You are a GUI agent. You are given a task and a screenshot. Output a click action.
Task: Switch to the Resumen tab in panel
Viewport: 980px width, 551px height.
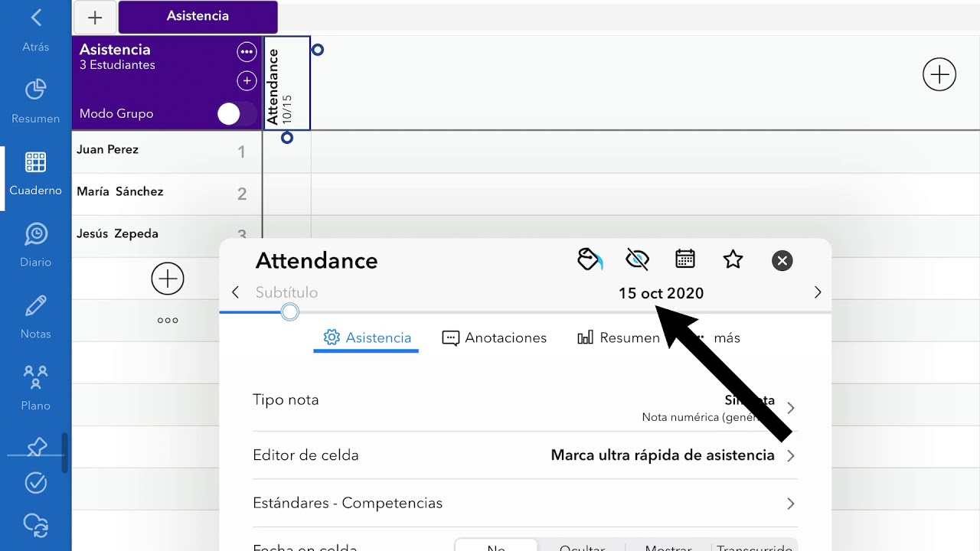pyautogui.click(x=619, y=337)
